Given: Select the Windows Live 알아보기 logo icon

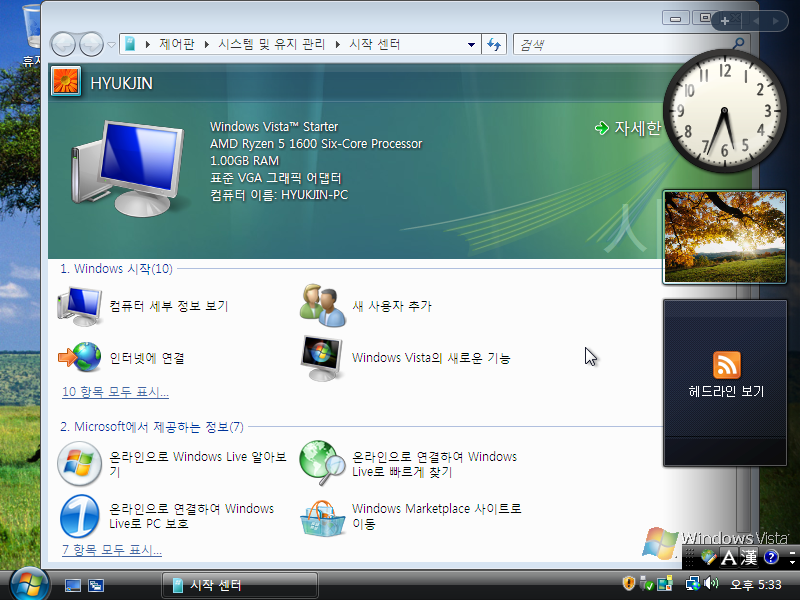Looking at the screenshot, I should pyautogui.click(x=79, y=463).
